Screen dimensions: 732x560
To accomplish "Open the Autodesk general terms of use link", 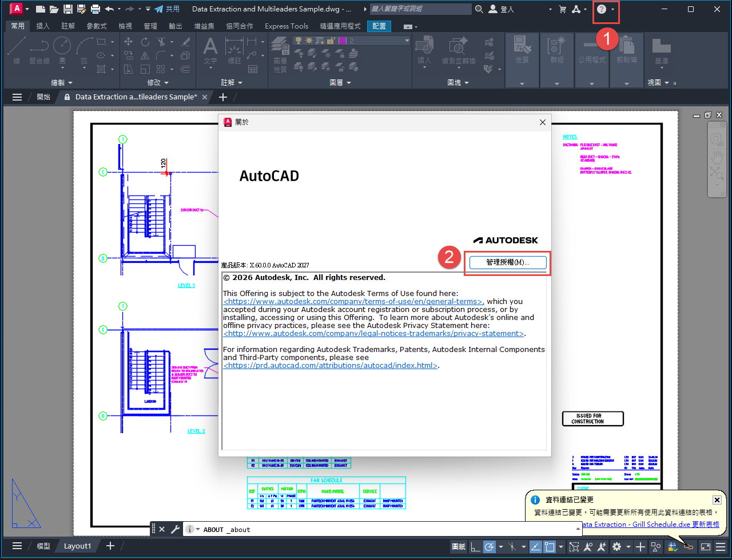I will (x=353, y=301).
